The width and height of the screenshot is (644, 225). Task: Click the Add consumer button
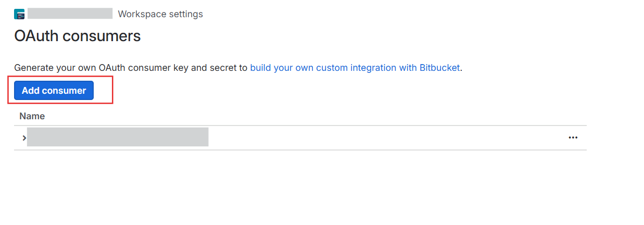tap(54, 91)
